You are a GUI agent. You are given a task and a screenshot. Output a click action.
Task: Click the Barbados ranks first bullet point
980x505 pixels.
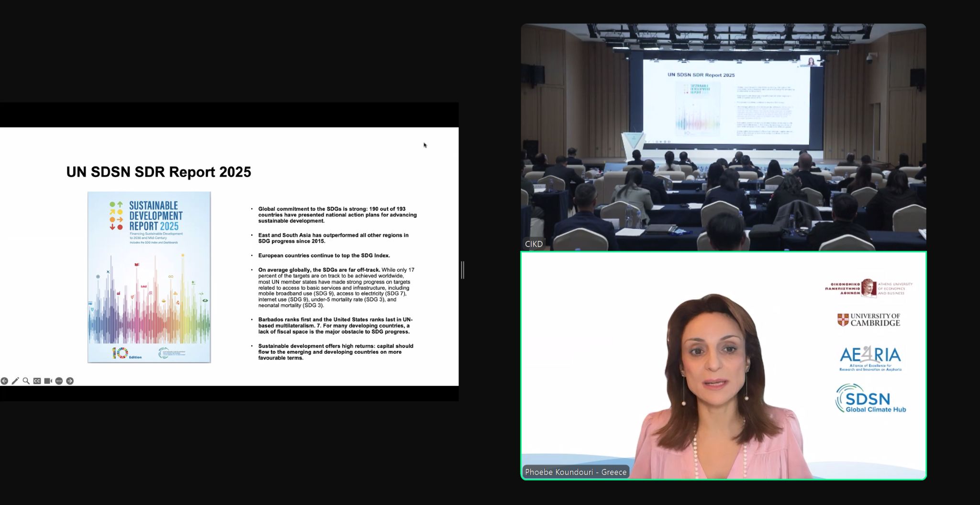click(x=335, y=325)
